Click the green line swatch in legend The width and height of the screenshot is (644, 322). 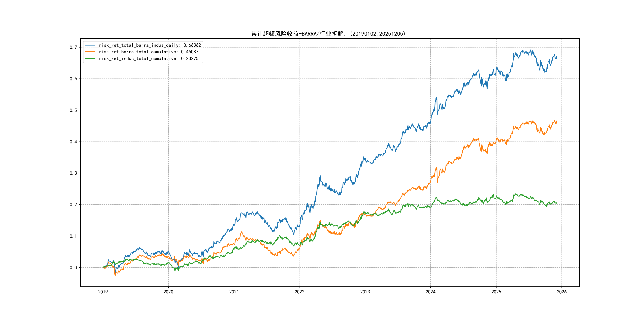tap(90, 58)
